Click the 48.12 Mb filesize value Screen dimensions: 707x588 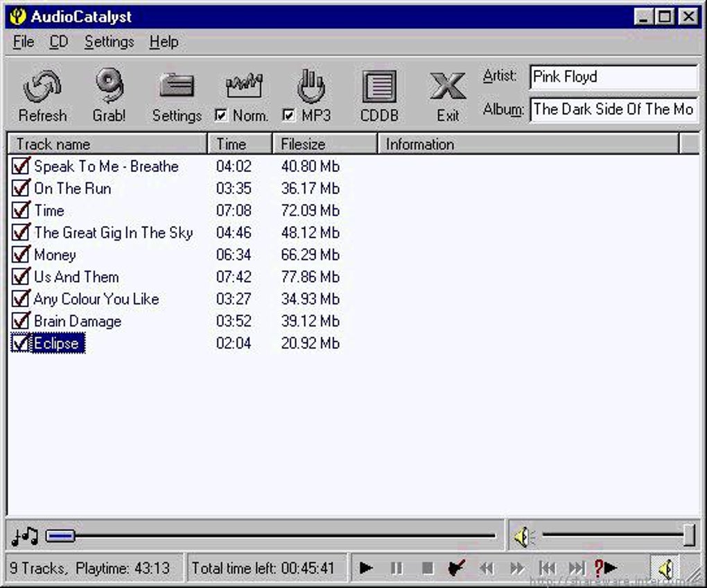click(x=311, y=233)
